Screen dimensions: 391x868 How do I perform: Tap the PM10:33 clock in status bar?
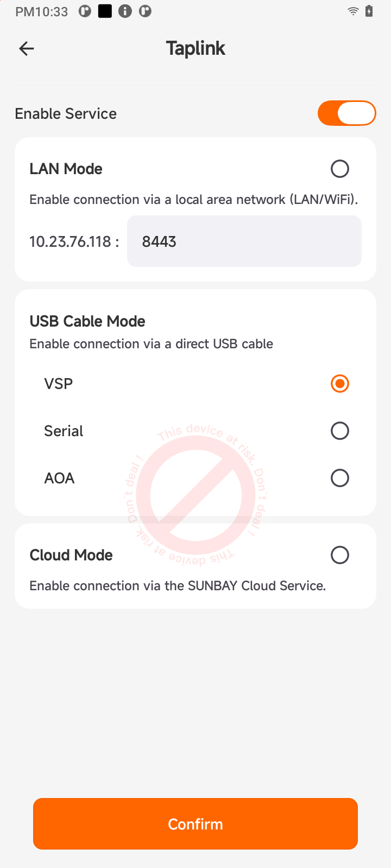click(x=42, y=12)
